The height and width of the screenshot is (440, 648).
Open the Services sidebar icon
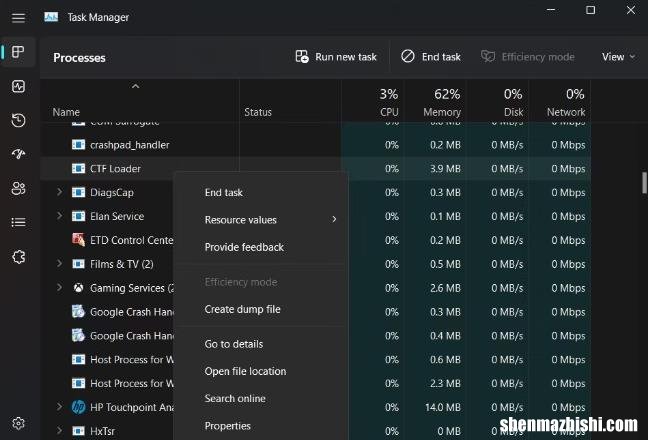18,257
